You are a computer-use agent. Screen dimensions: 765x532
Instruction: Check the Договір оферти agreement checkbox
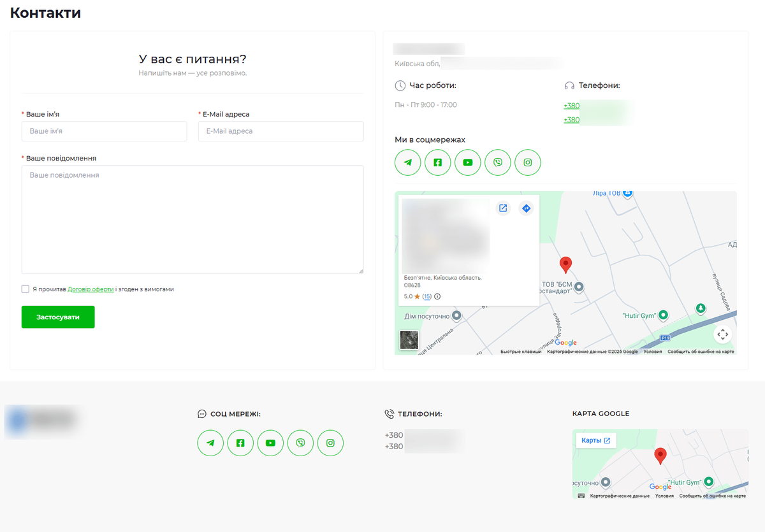25,289
